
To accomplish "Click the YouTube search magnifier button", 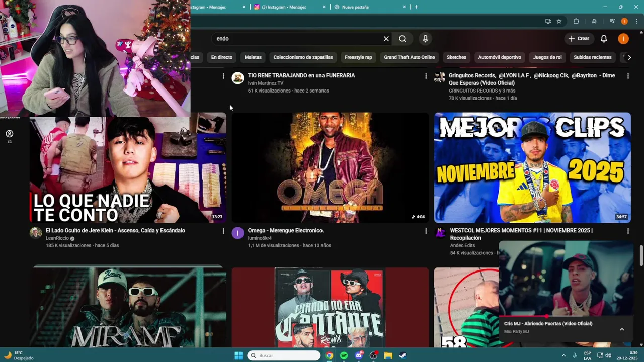I will click(403, 39).
